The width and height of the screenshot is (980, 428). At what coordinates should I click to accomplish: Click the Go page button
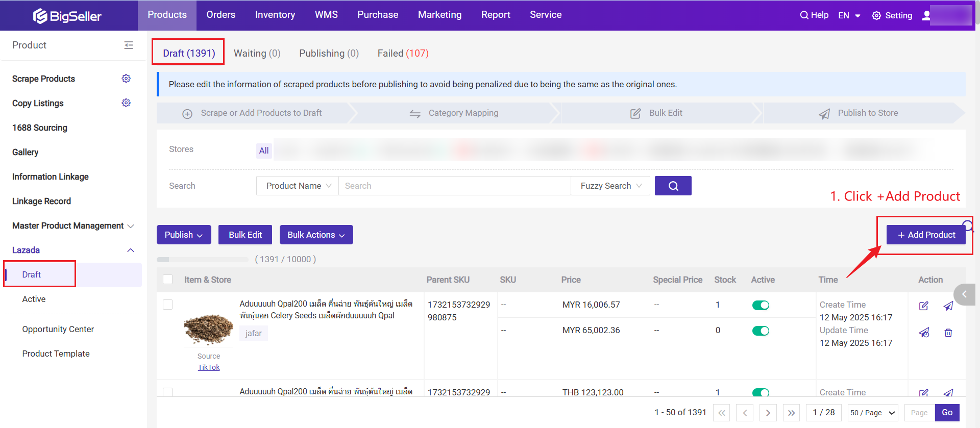[947, 413]
